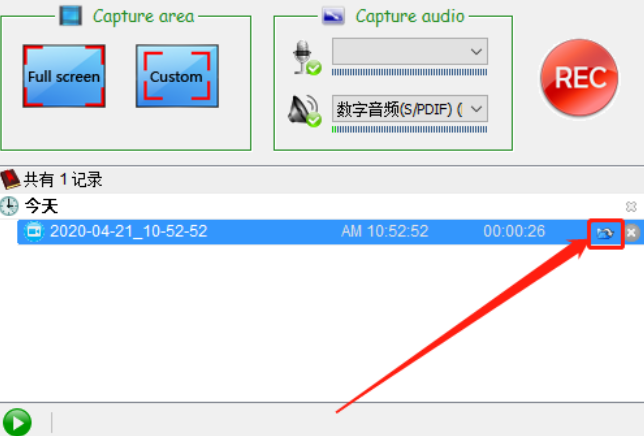Clear today's records with the faint X icon

click(x=631, y=207)
